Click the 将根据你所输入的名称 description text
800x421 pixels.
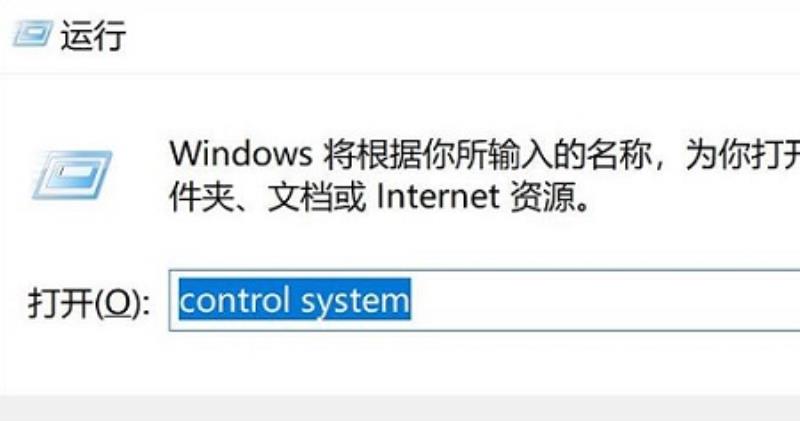488,154
